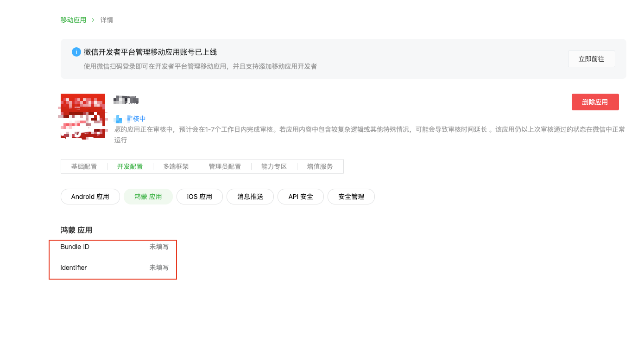Viewport: 644px width, 338px height.
Task: Open the API 安全 section
Action: [301, 197]
